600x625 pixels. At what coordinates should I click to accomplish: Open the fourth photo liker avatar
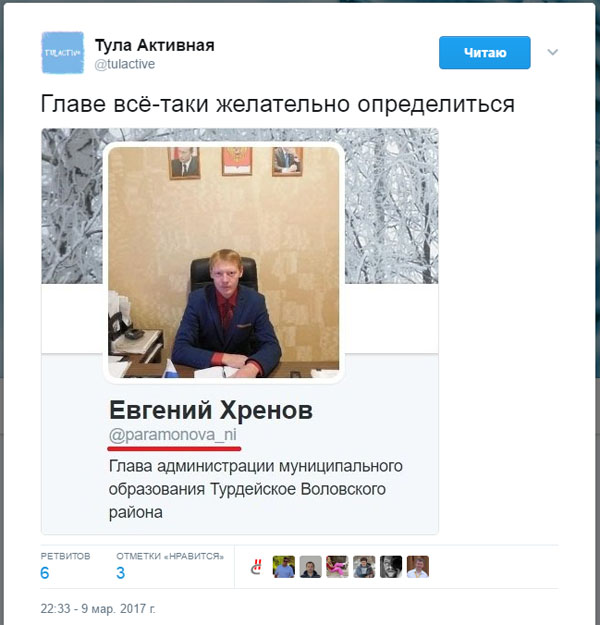pos(364,566)
